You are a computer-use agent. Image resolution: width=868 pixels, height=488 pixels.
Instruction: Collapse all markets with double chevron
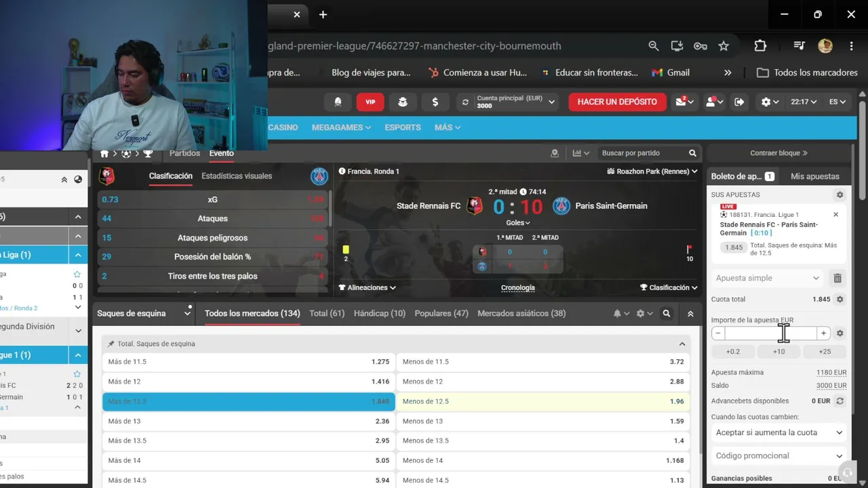point(690,314)
